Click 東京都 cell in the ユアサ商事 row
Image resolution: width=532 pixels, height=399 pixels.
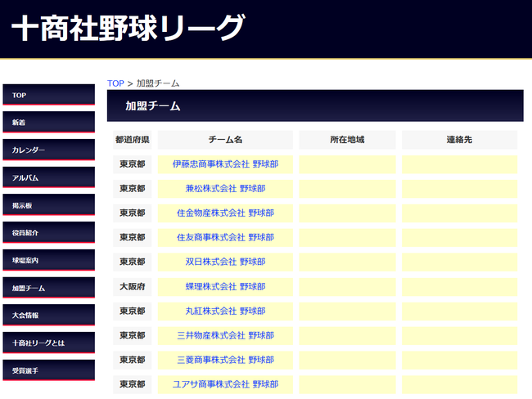(x=133, y=384)
